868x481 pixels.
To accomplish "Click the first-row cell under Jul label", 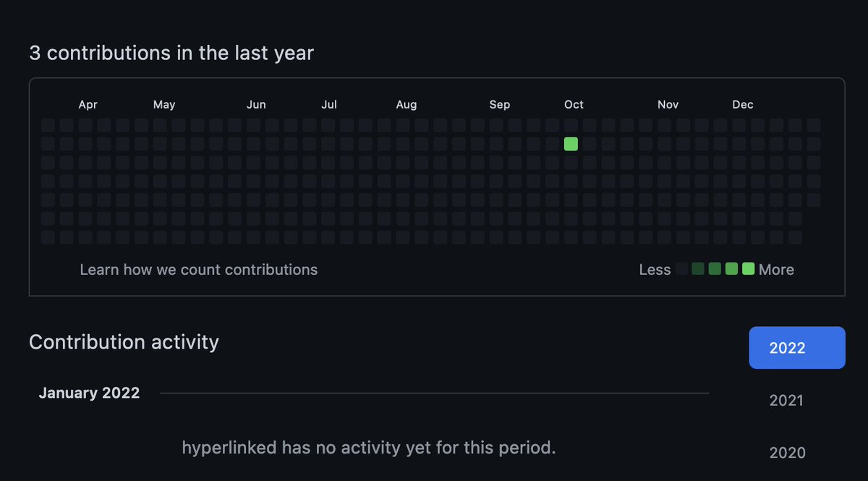I will click(328, 125).
